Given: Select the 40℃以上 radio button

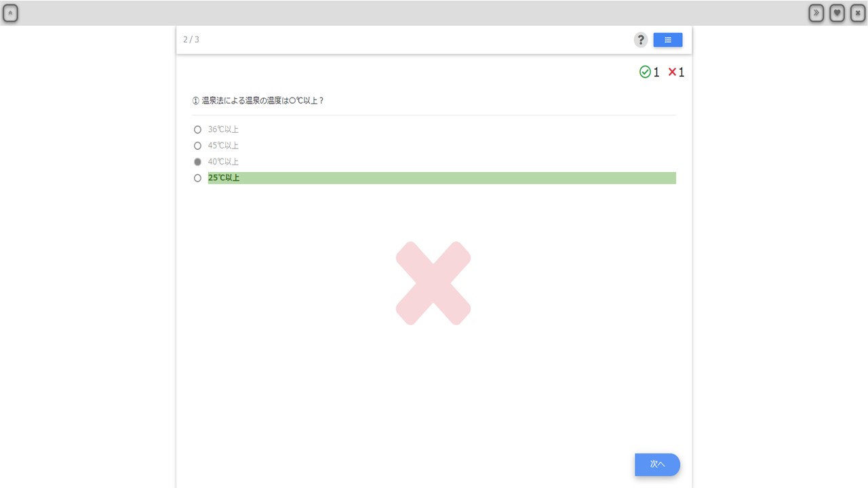Looking at the screenshot, I should click(197, 162).
